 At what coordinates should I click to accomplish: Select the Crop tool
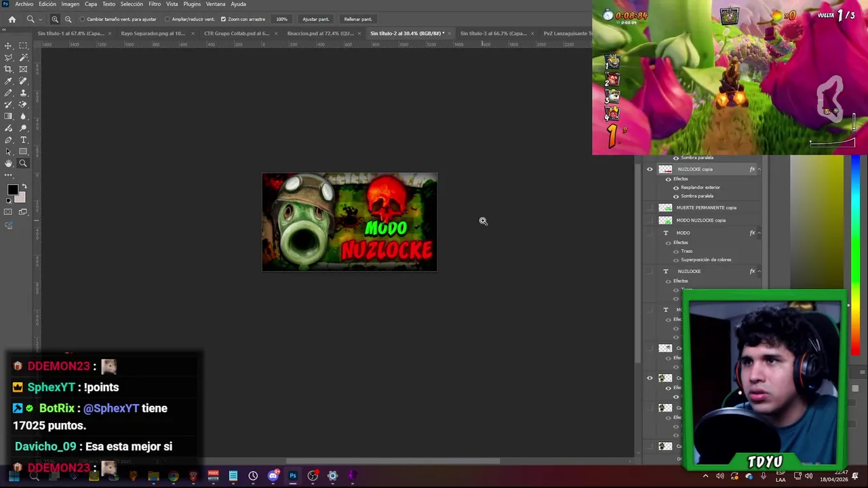(x=8, y=69)
